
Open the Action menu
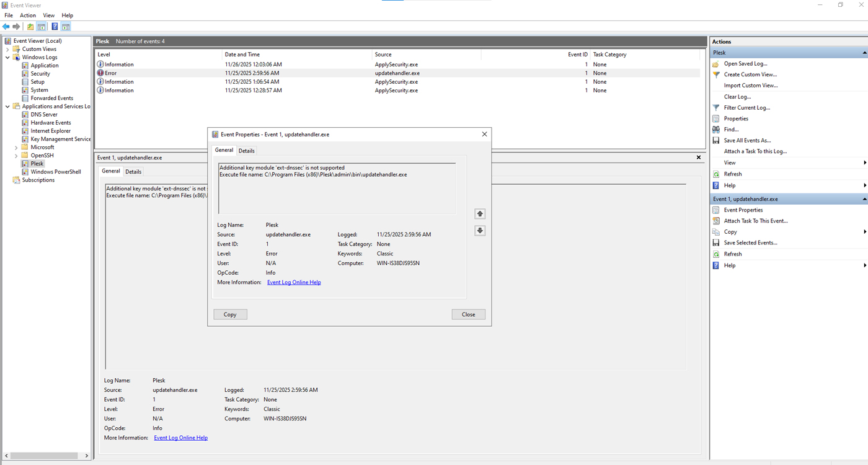28,15
